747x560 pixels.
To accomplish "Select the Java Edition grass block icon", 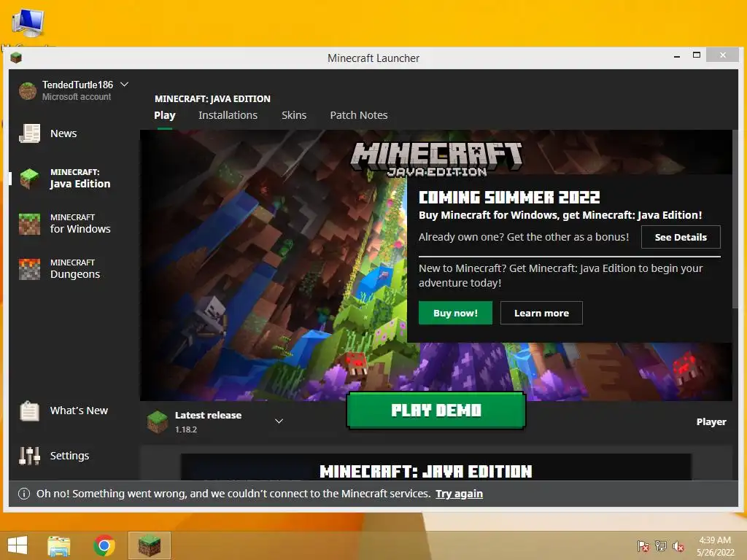I will (x=29, y=178).
